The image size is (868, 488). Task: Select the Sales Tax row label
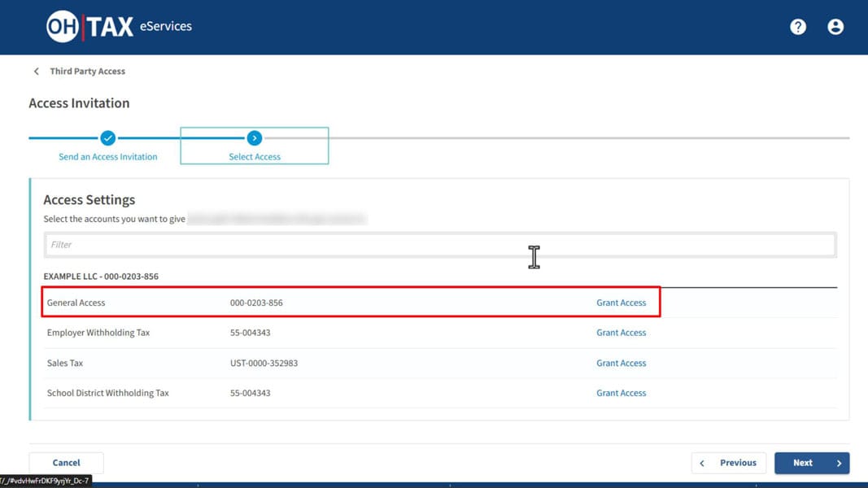point(65,363)
